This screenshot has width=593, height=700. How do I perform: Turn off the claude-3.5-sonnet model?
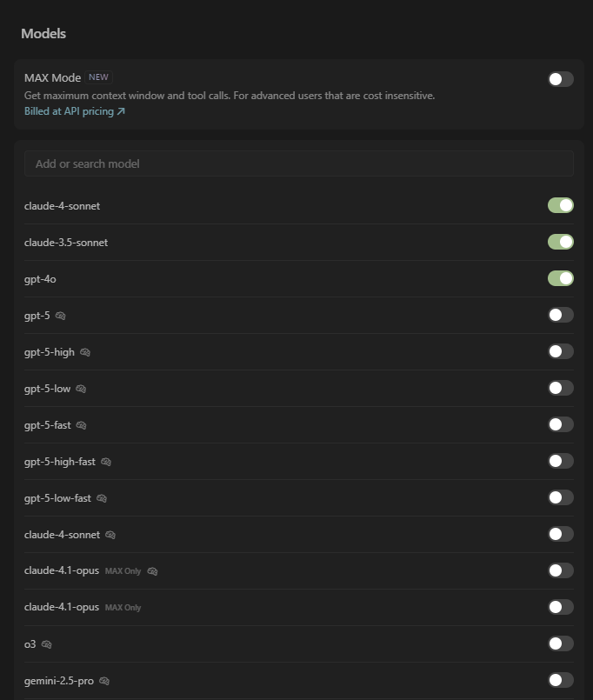561,242
